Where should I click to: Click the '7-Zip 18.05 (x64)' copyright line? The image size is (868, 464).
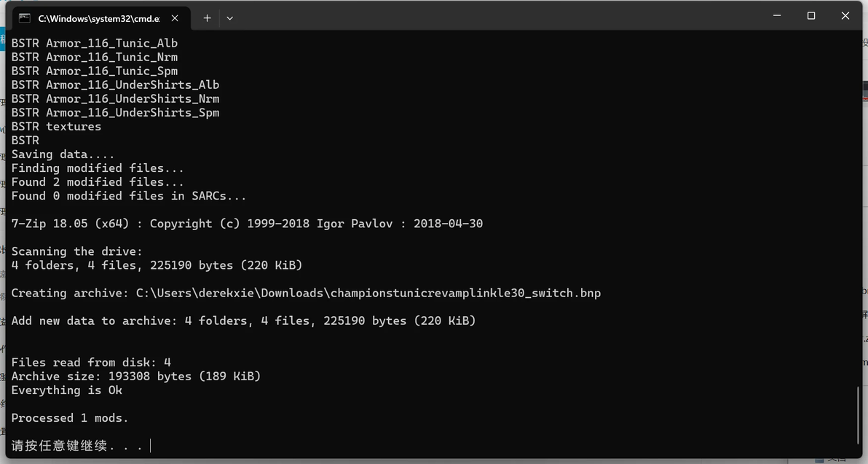tap(247, 224)
